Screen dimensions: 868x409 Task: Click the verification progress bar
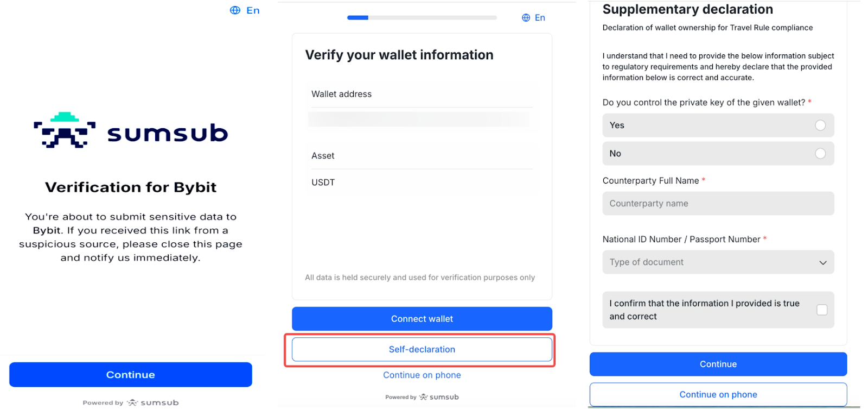coord(422,18)
